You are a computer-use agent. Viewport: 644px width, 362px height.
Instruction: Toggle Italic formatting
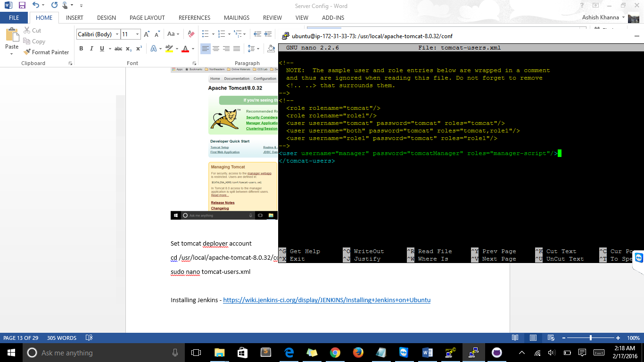[91, 49]
